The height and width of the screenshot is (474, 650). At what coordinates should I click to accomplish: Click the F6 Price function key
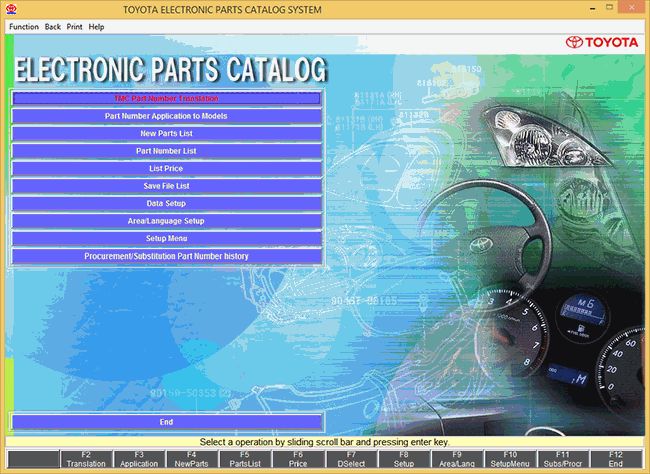tap(298, 459)
